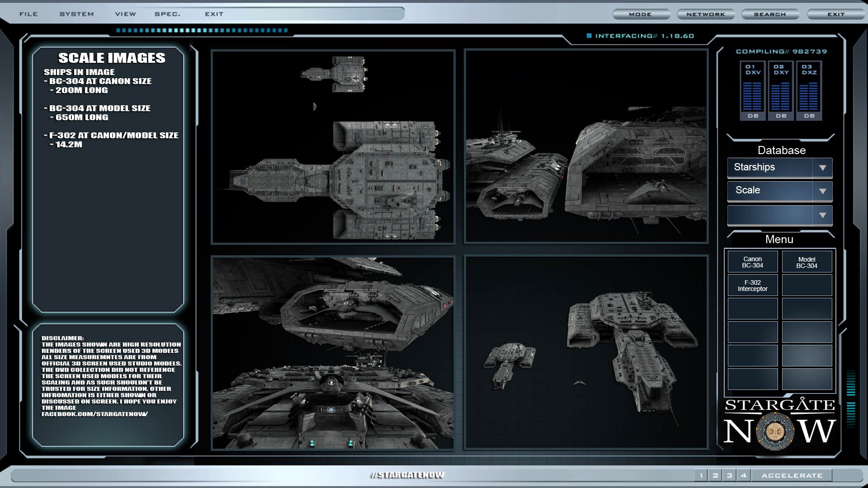Go to page 3 in bottom bar
This screenshot has height=488, width=868.
(729, 475)
